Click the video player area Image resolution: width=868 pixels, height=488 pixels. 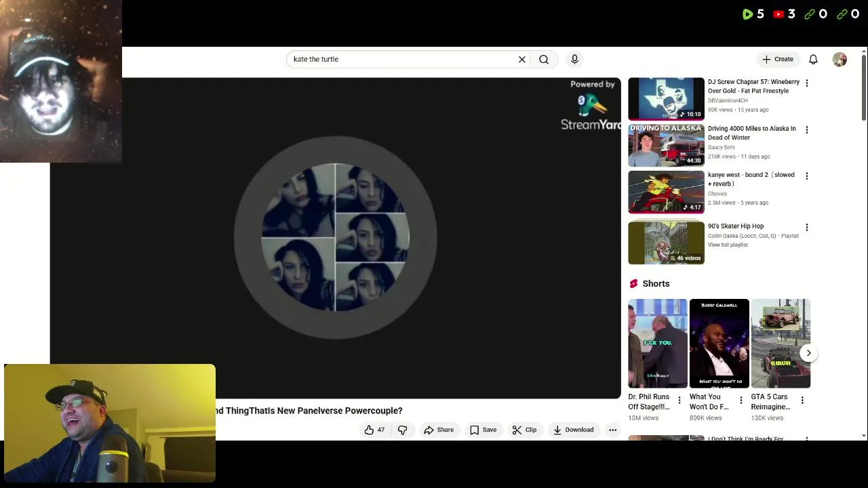point(336,237)
